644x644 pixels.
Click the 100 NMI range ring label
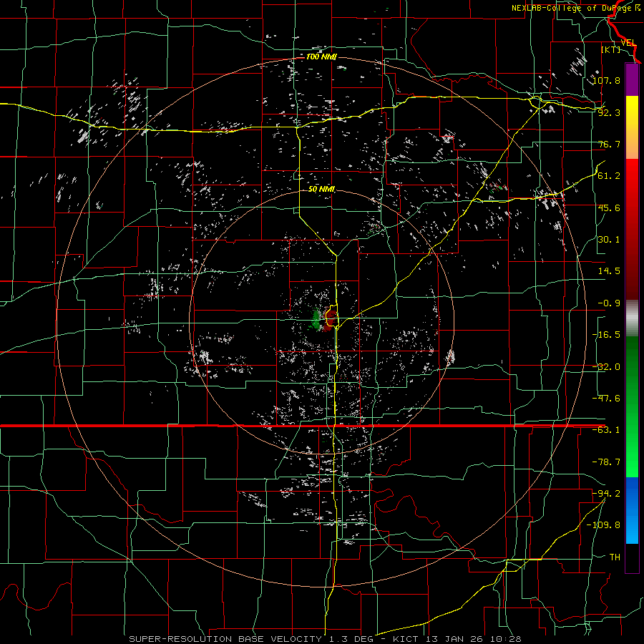(x=321, y=57)
